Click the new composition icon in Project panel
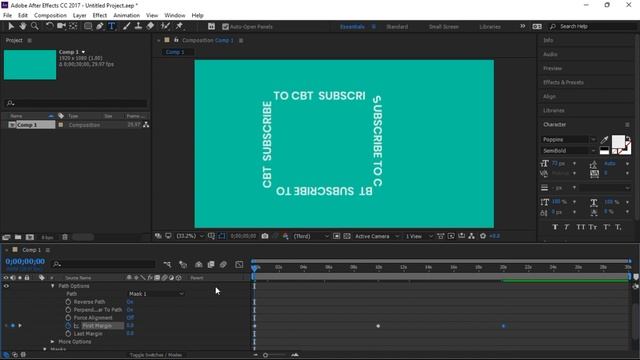Screen dimensions: 640x360 coord(30,237)
